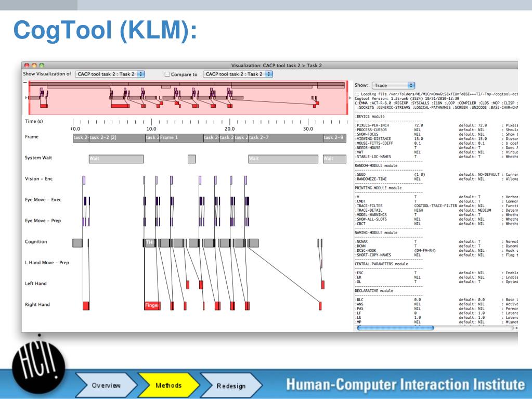The image size is (532, 399).
Task: Open the Compare to task dropdown
Action: pos(238,74)
